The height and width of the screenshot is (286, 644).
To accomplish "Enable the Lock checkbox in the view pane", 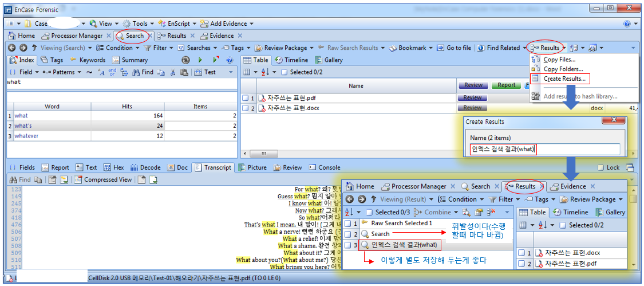I will [x=601, y=167].
